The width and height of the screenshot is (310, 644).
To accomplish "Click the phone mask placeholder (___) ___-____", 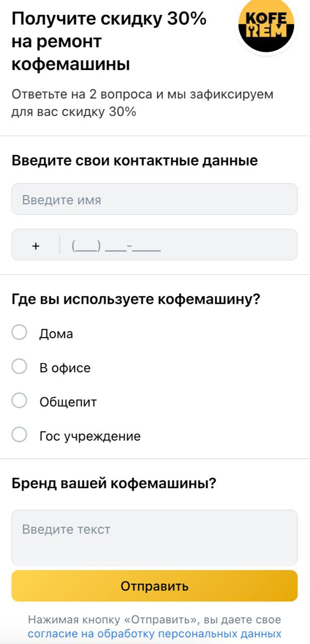I will [x=116, y=246].
